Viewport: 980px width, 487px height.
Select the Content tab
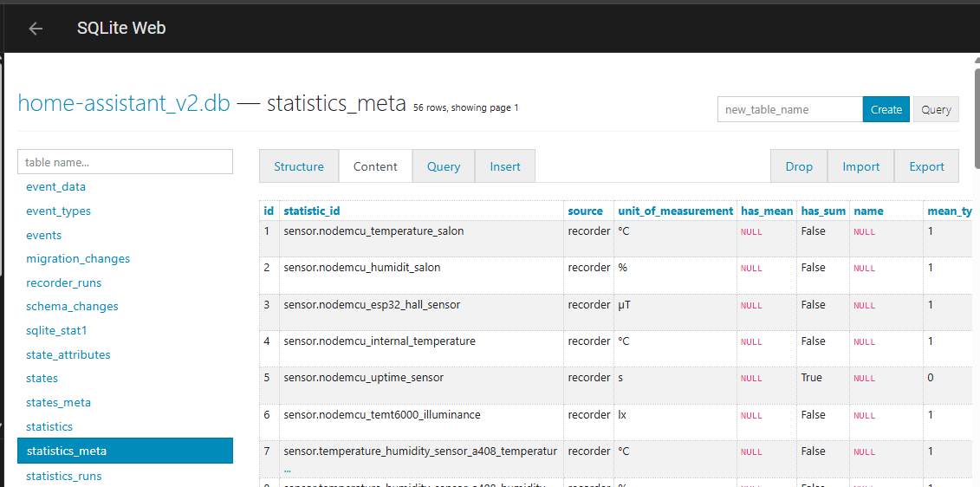pos(375,166)
